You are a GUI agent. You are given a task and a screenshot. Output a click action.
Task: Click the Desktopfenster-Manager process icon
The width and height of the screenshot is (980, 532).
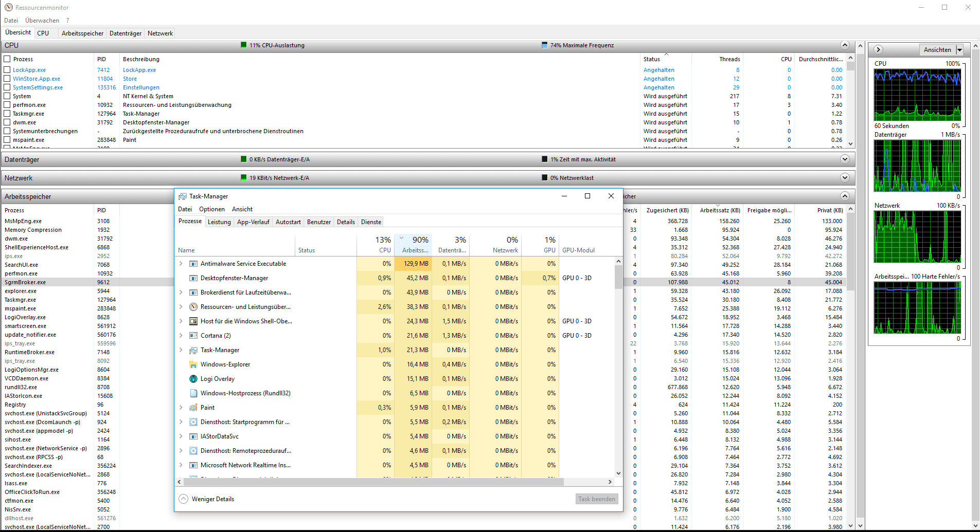tap(193, 278)
